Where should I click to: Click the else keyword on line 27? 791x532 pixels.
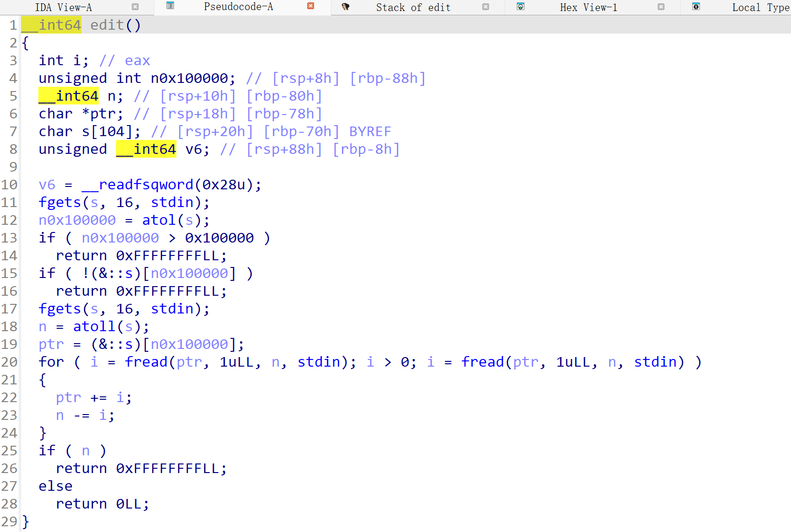click(x=56, y=486)
